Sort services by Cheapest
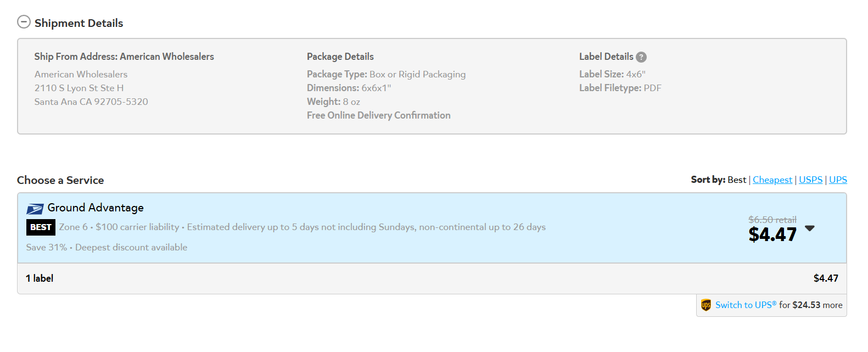Viewport: 868px width, 352px height. pos(772,180)
